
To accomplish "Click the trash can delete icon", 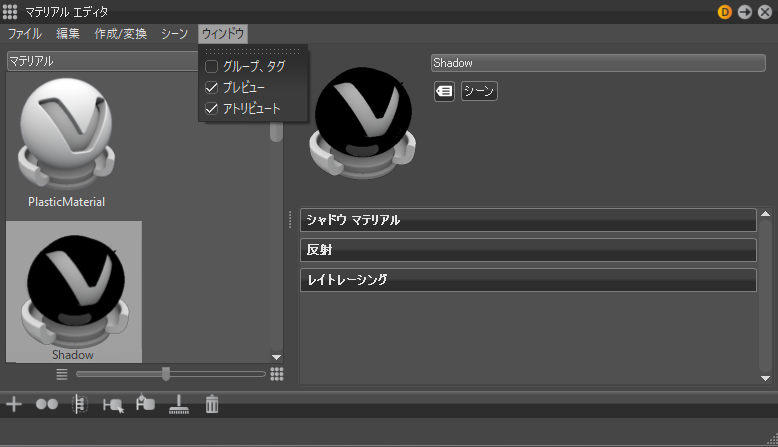I will coord(212,404).
